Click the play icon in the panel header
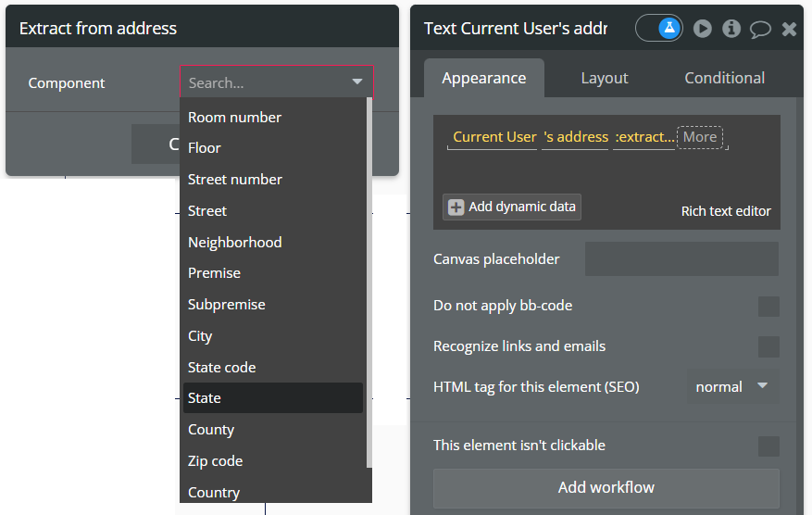 [703, 29]
